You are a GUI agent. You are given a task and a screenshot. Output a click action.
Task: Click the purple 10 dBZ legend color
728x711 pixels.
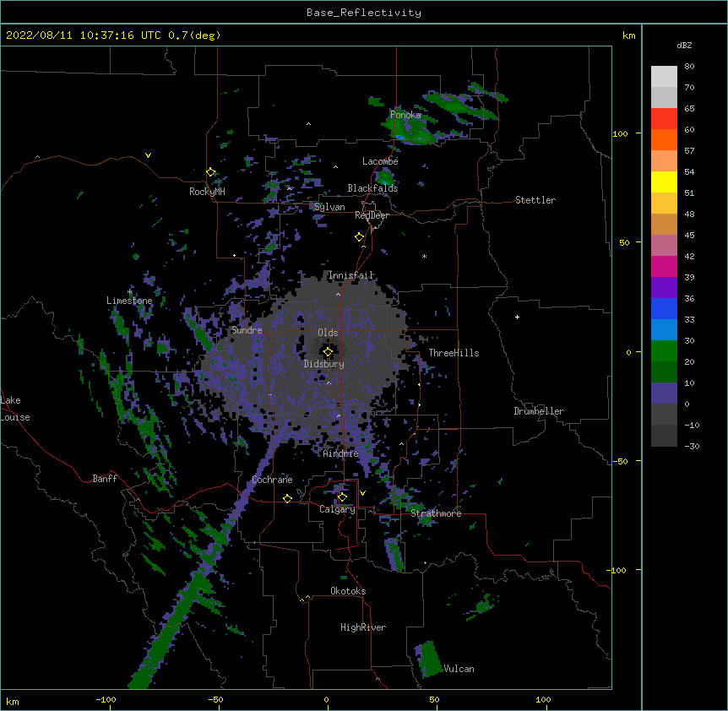[664, 393]
